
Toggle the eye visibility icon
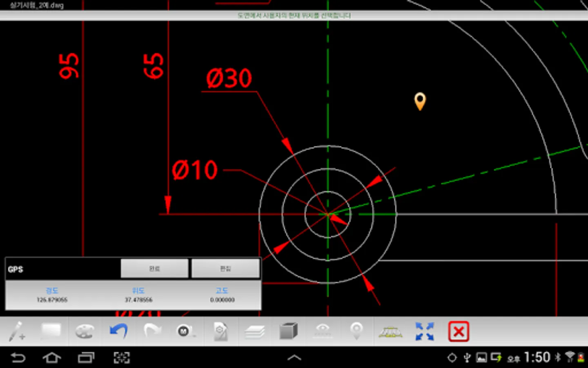pyautogui.click(x=323, y=331)
